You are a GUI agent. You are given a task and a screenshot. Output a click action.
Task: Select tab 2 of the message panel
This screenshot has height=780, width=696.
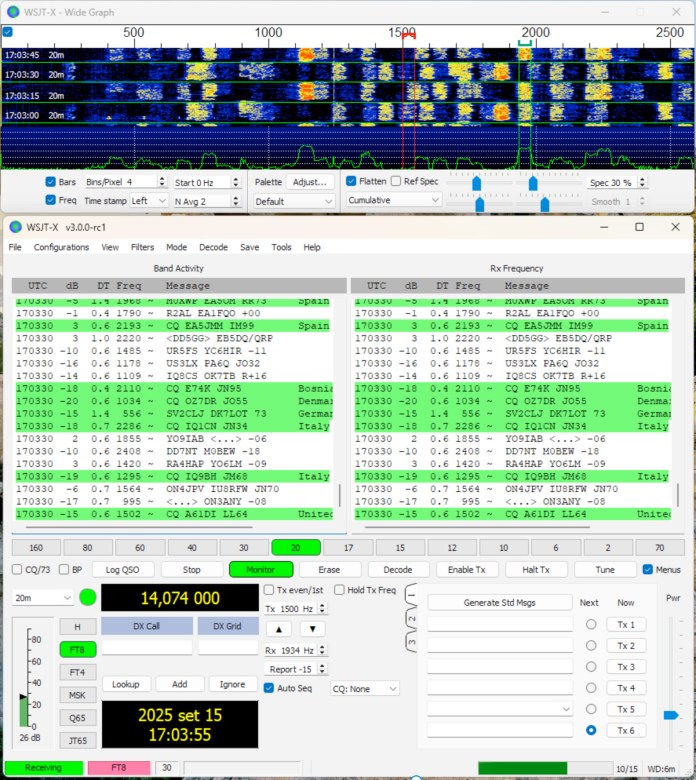coord(411,619)
